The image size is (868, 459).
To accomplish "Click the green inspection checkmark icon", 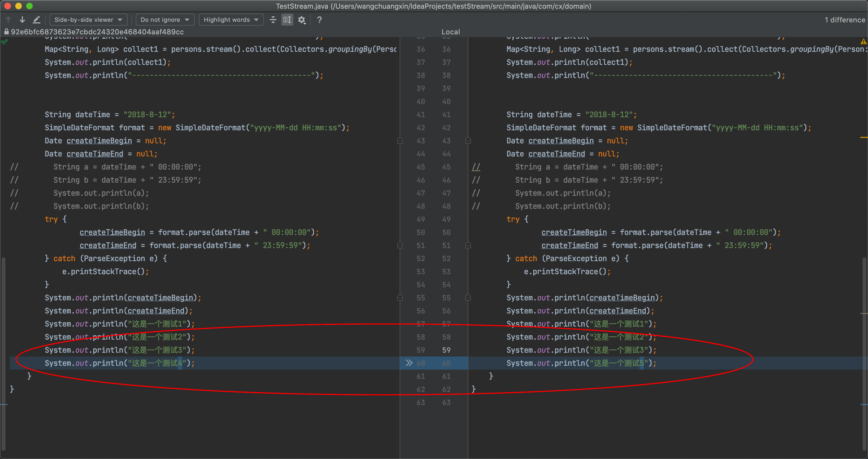I will pyautogui.click(x=4, y=42).
